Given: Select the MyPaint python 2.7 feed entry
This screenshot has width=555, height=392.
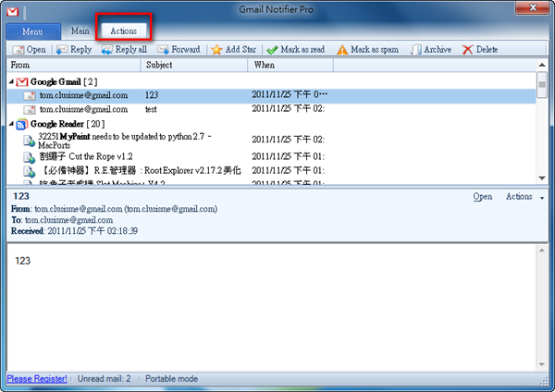Looking at the screenshot, I should pos(271,141).
